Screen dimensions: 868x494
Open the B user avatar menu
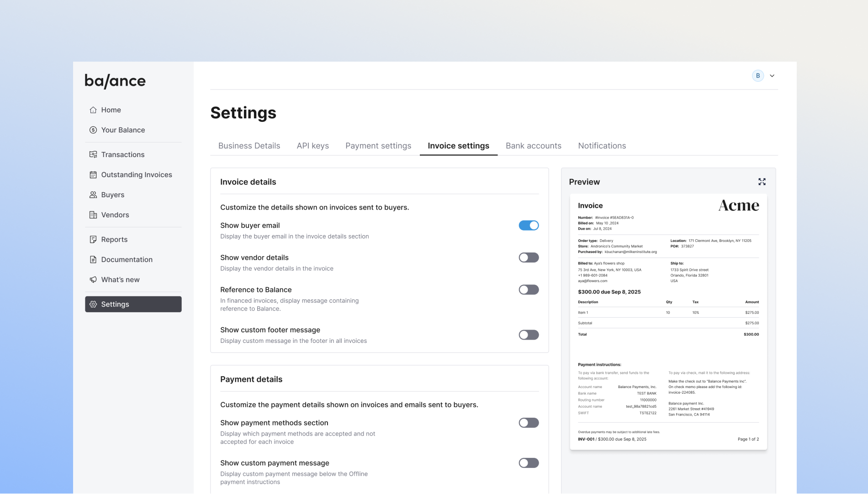[x=758, y=76]
